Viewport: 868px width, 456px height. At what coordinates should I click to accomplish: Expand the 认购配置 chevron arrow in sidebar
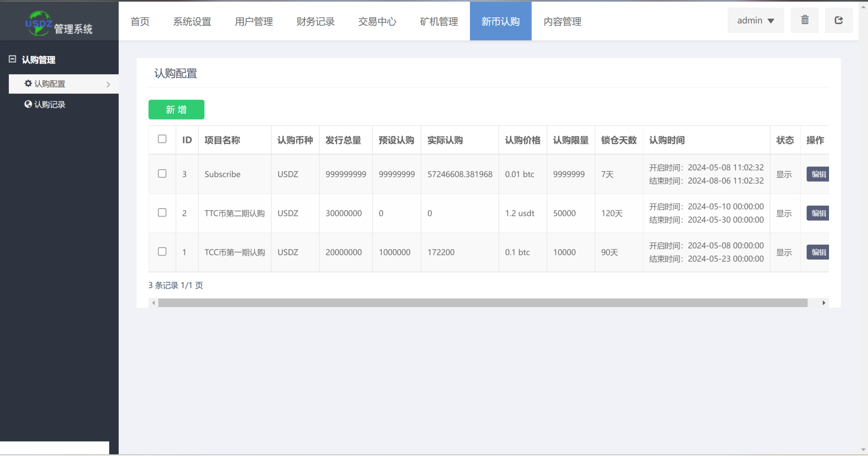(x=108, y=84)
